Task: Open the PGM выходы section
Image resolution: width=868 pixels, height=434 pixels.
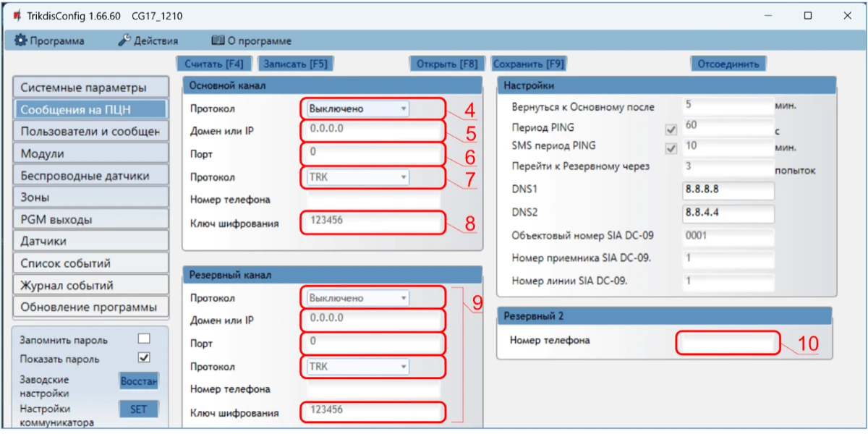Action: (90, 219)
